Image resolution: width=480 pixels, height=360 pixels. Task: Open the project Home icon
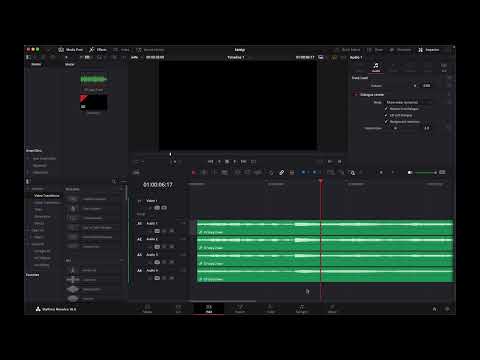coord(434,309)
